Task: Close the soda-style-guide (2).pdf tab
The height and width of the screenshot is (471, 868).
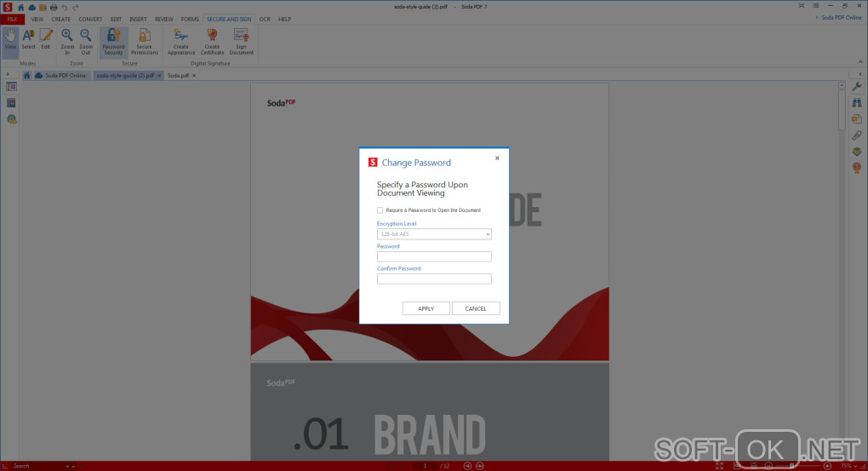Action: tap(159, 76)
